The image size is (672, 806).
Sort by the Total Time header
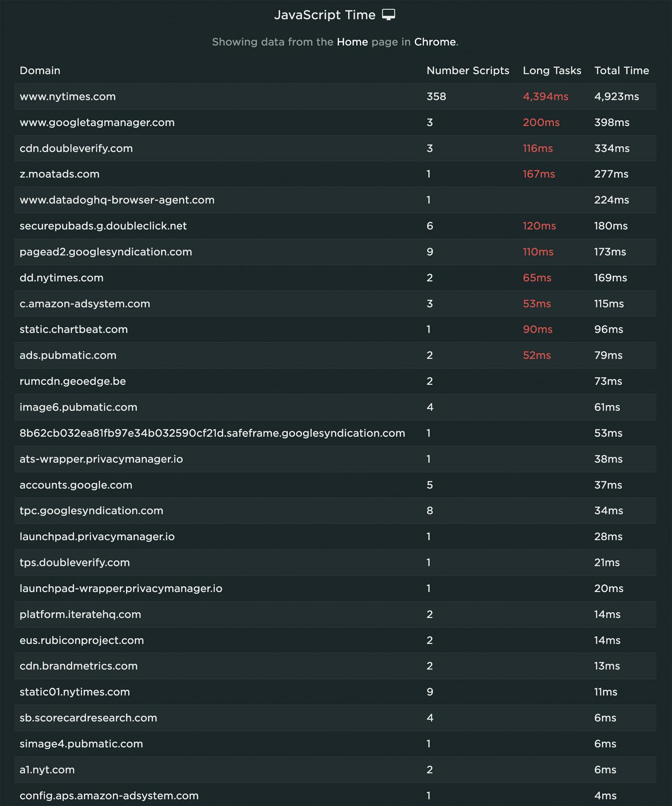coord(621,70)
